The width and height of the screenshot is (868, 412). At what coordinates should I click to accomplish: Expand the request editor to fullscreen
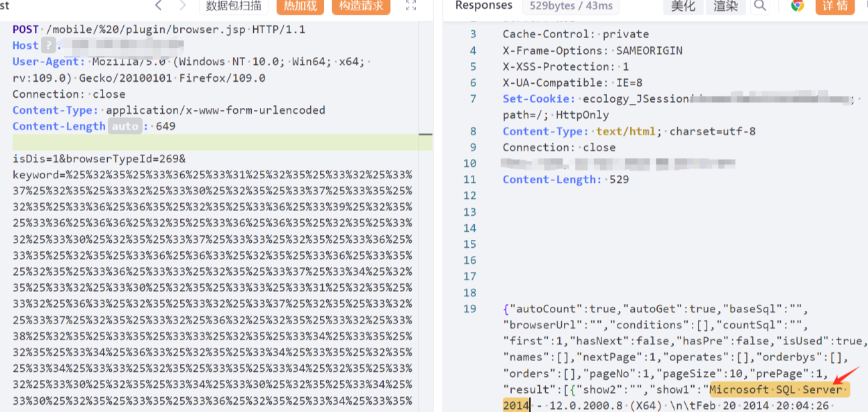[x=411, y=6]
